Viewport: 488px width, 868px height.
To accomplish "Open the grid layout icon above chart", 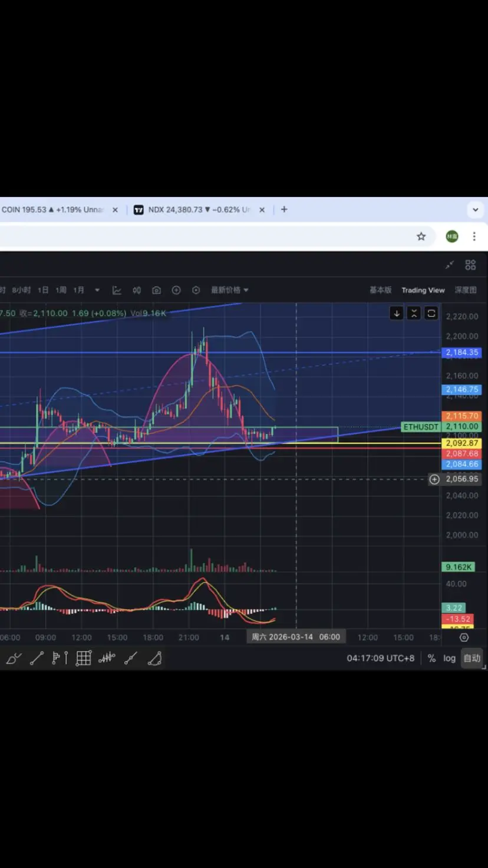I will click(x=470, y=265).
